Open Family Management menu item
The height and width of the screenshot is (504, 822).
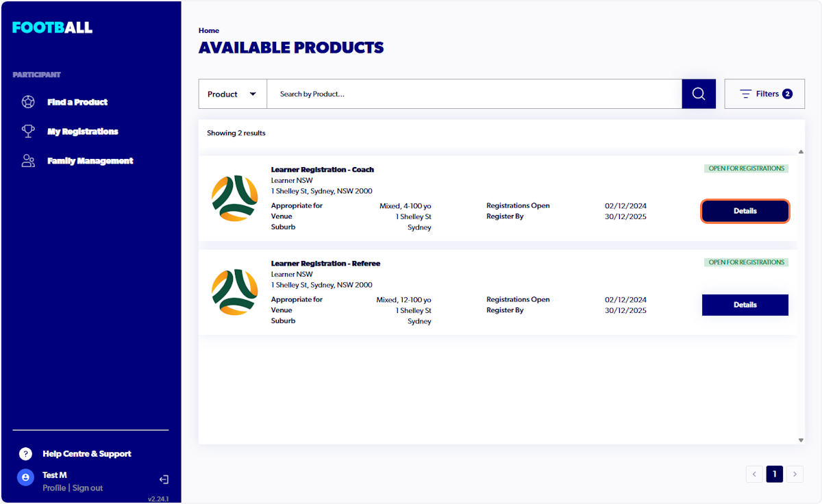tap(90, 161)
